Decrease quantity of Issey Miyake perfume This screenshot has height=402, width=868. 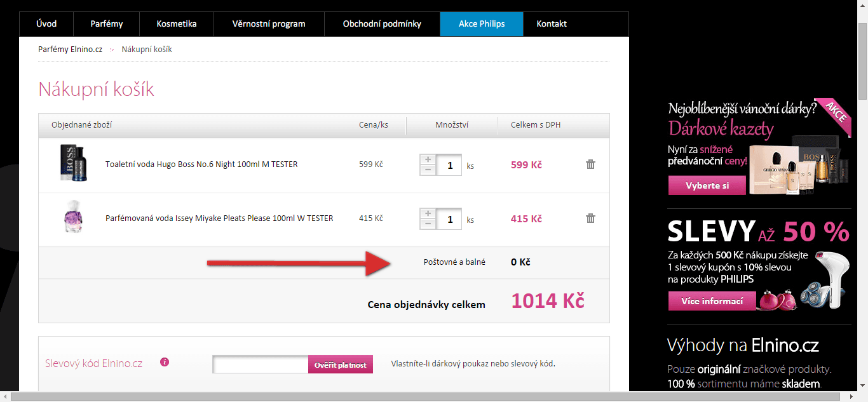tap(428, 224)
